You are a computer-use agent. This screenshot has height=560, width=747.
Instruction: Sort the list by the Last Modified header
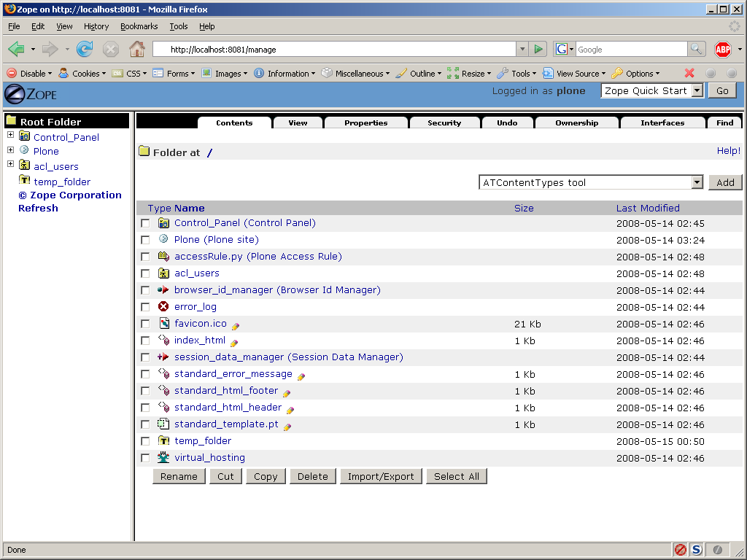648,208
